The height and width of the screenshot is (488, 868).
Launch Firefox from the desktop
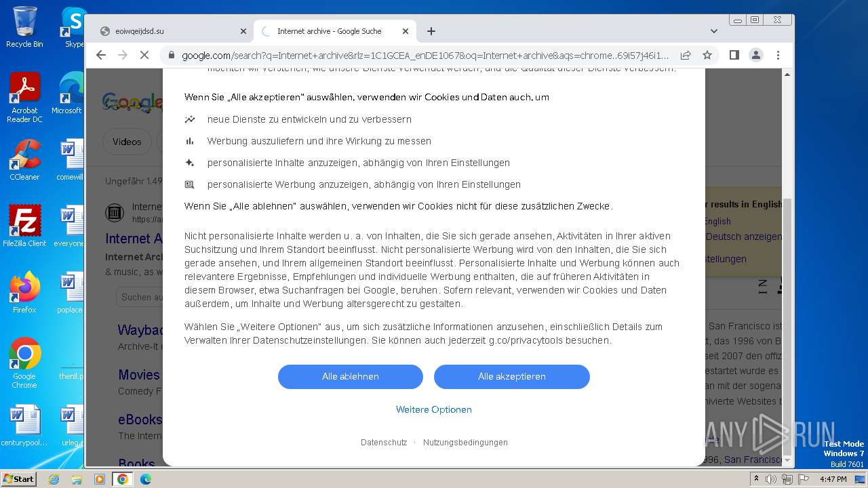coord(24,293)
